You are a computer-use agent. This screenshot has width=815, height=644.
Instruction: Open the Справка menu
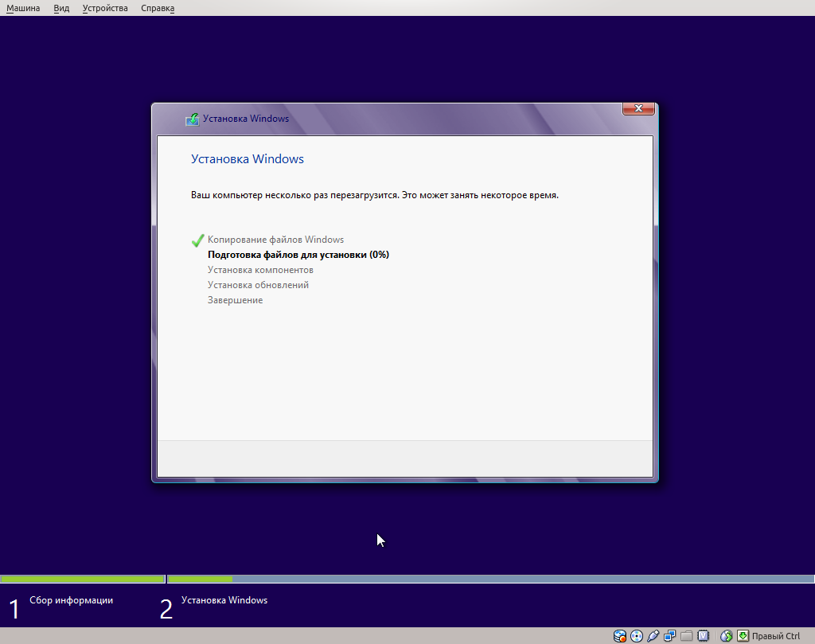[x=157, y=8]
